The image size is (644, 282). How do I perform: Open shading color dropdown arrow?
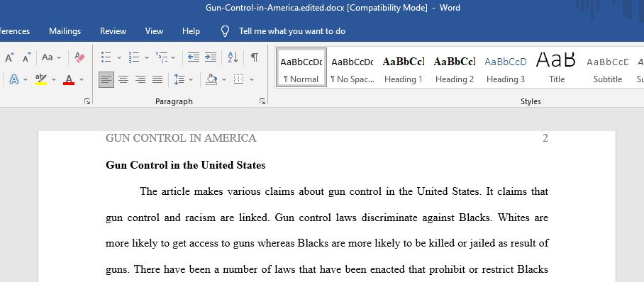tap(224, 79)
